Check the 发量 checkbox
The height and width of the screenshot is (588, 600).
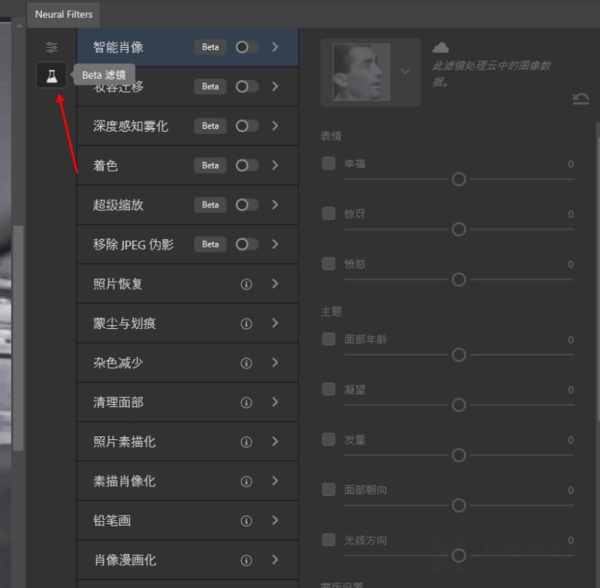pyautogui.click(x=329, y=439)
